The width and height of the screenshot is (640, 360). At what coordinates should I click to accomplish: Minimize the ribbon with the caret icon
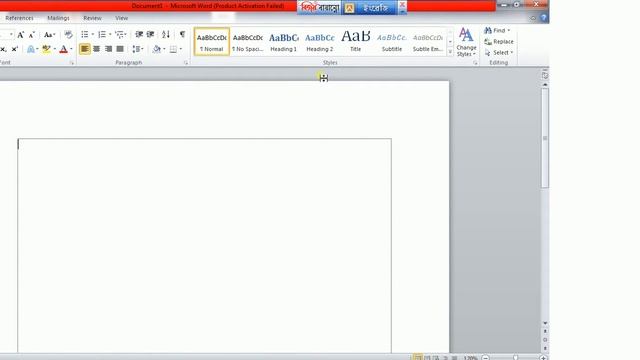[533, 18]
